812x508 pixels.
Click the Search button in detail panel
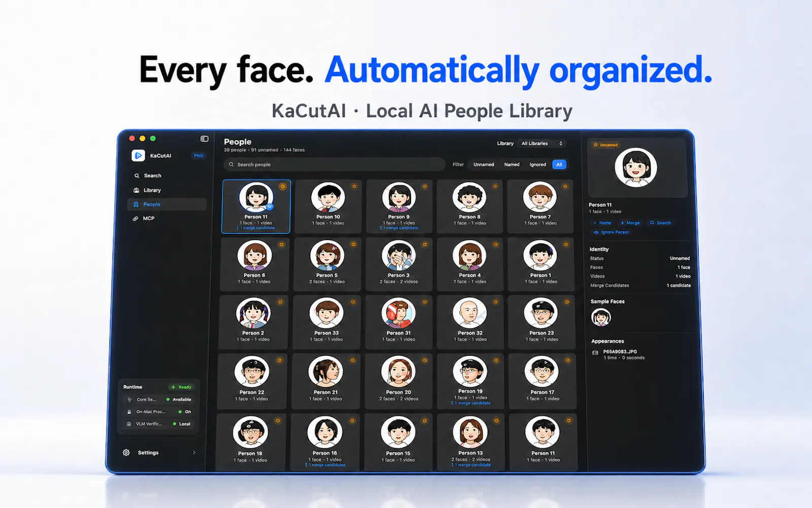click(x=660, y=223)
